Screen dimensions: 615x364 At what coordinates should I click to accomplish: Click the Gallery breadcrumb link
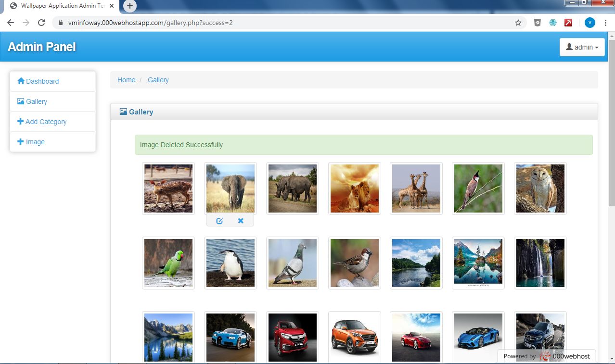(x=158, y=80)
